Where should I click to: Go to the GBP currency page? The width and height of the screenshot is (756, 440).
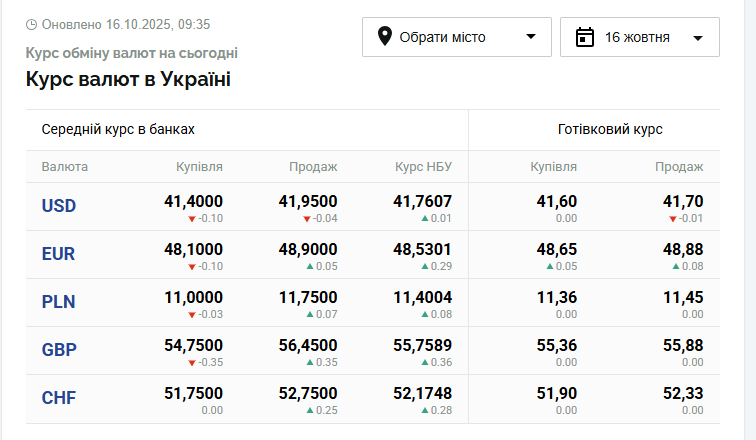click(x=59, y=350)
